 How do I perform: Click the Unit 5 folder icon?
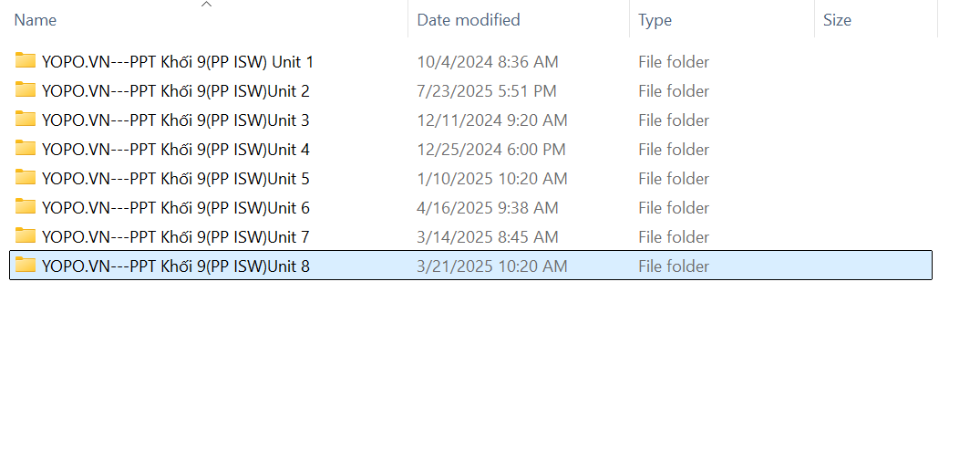coord(26,178)
